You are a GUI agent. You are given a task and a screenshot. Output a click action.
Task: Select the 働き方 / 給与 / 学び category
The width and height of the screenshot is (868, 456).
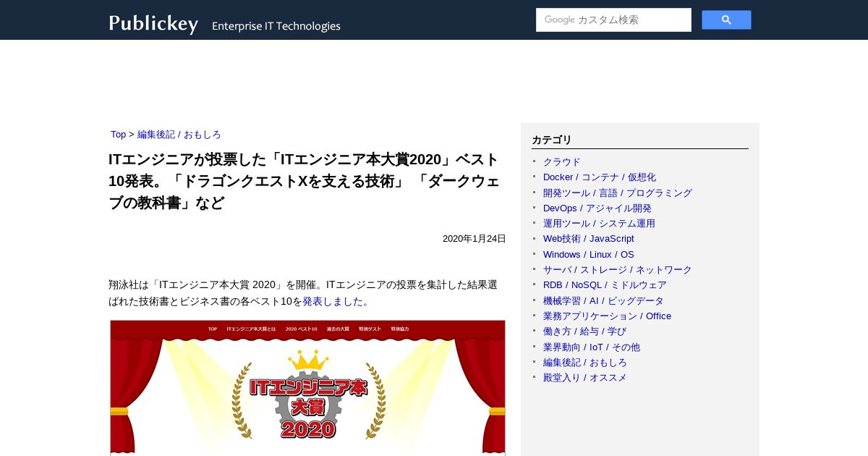click(584, 332)
